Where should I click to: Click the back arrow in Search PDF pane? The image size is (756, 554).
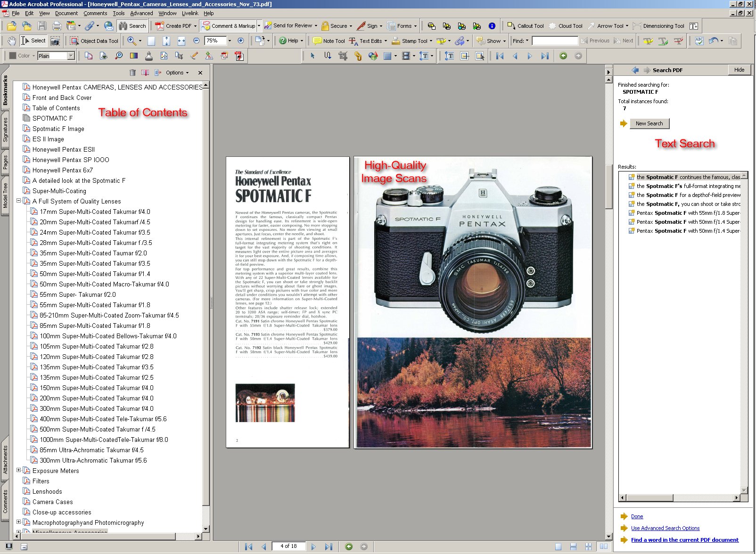635,70
